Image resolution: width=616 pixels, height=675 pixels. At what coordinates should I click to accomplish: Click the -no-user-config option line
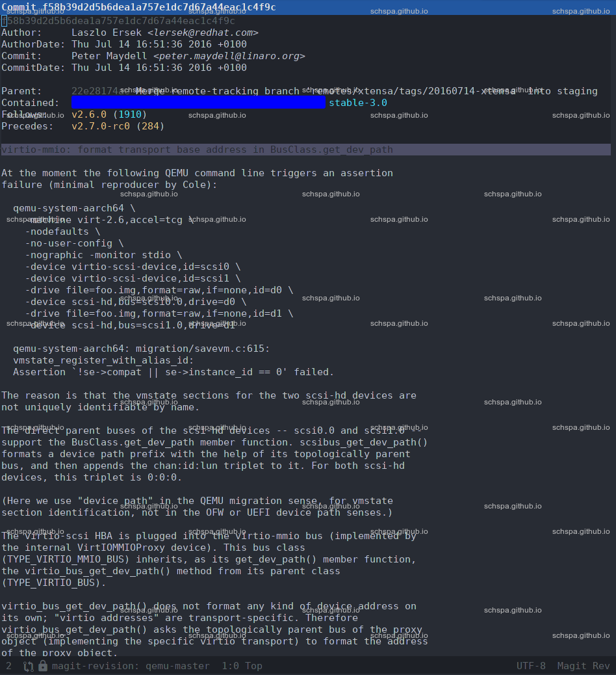coord(75,243)
